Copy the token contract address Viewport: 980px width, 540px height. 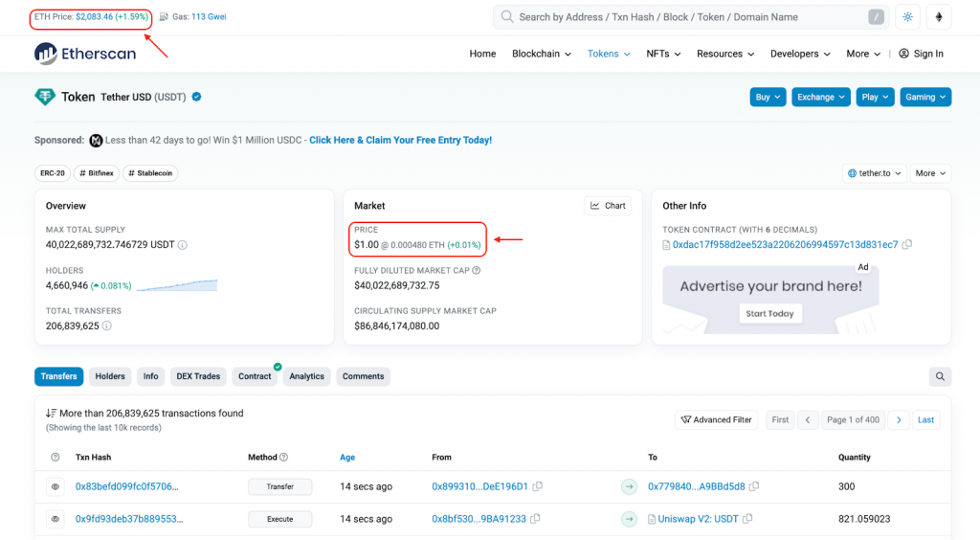[907, 244]
